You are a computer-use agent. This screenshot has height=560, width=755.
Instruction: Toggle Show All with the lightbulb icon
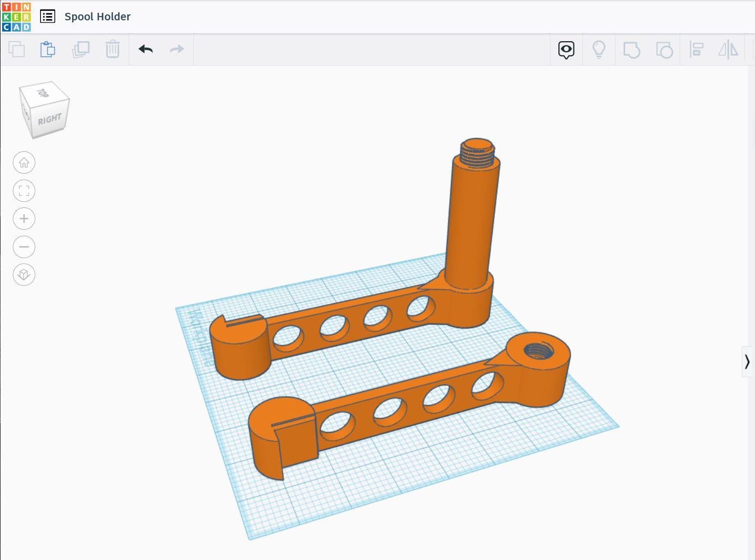(x=599, y=50)
